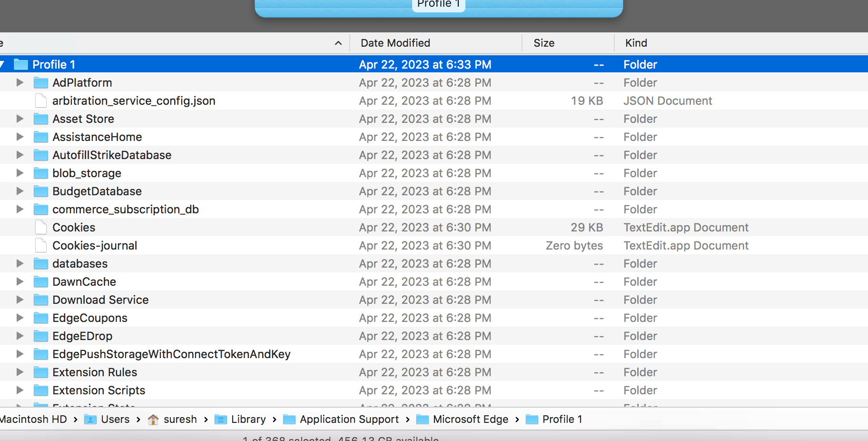Go to suresh in the path bar
The height and width of the screenshot is (441, 868).
tap(180, 420)
